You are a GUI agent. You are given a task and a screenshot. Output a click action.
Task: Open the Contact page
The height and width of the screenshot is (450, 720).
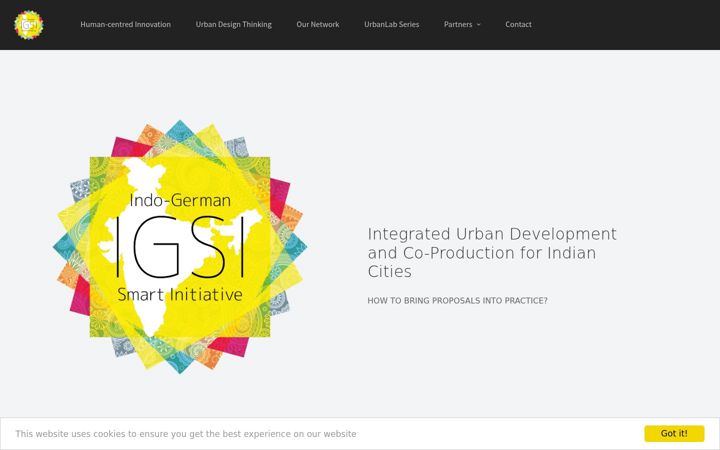click(x=518, y=24)
